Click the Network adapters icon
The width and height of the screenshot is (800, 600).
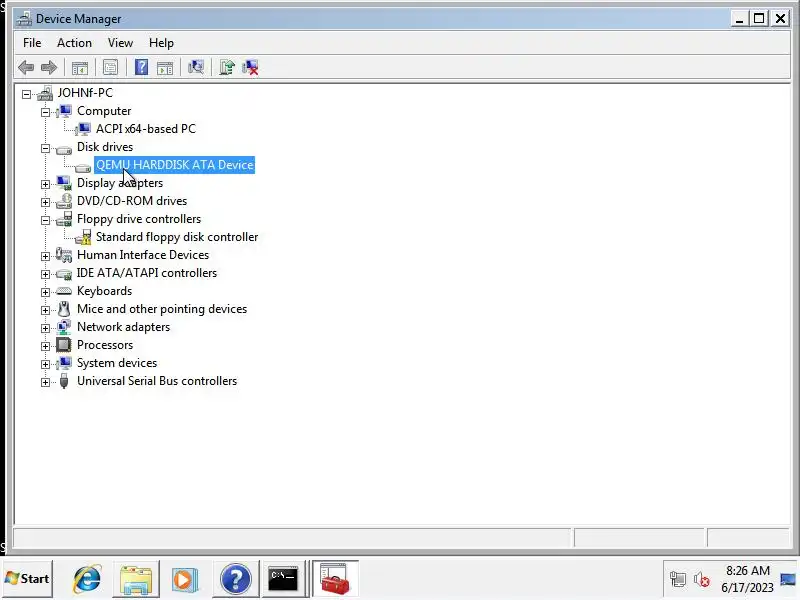(x=64, y=327)
